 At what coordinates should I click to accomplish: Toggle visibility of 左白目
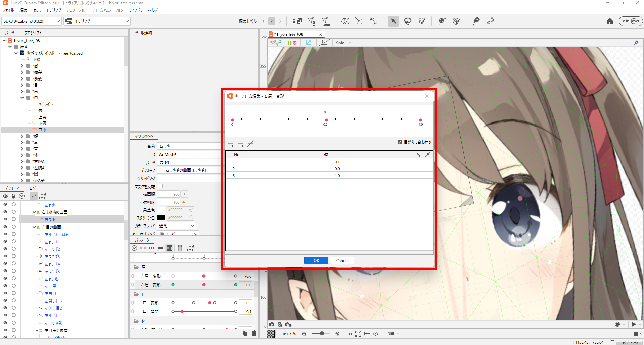click(x=5, y=293)
